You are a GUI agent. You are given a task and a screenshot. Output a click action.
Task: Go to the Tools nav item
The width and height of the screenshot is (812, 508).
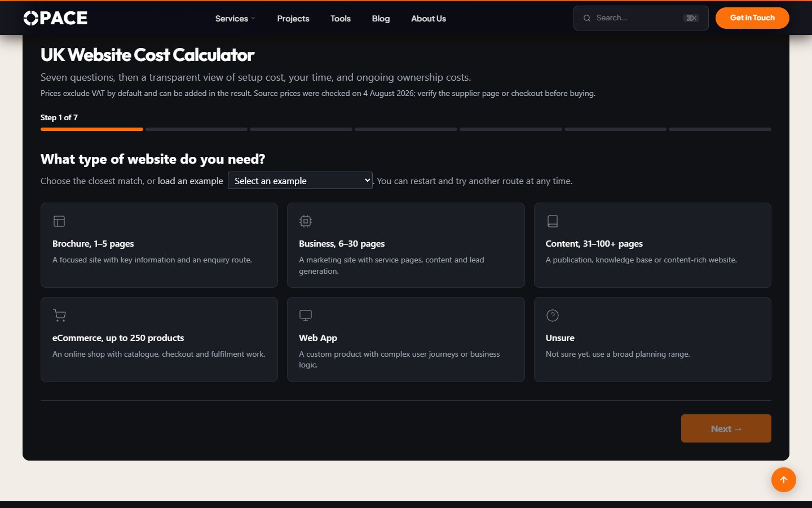pos(341,19)
